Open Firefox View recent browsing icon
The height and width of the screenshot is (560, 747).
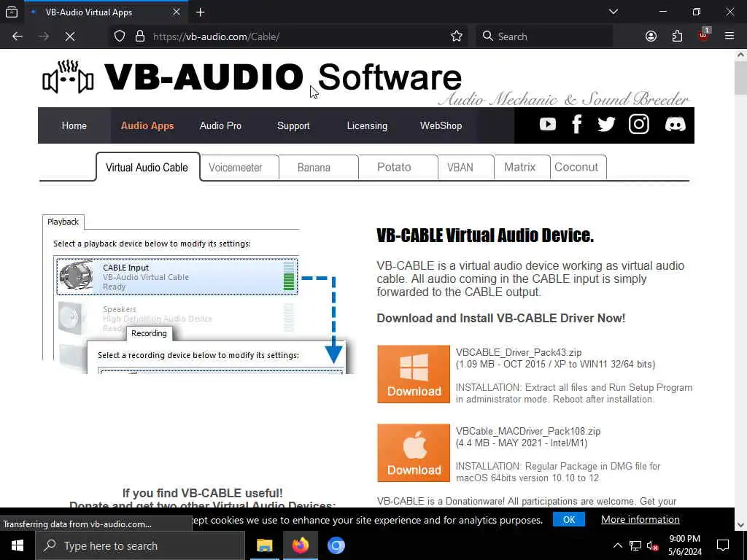[x=12, y=12]
